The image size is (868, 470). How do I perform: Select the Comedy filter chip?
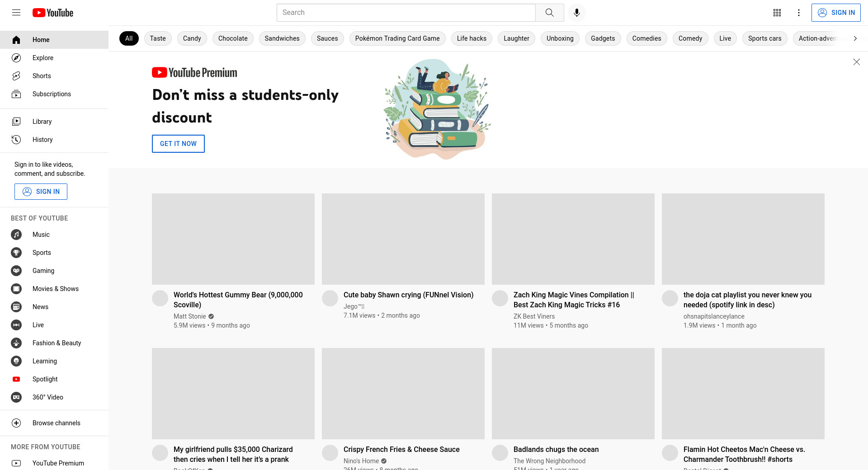pyautogui.click(x=690, y=38)
